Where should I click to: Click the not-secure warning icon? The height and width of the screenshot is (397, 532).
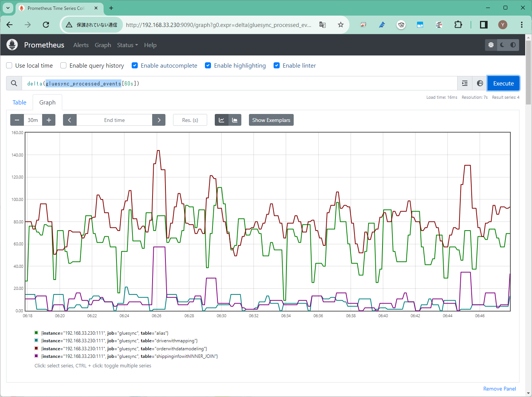[69, 25]
